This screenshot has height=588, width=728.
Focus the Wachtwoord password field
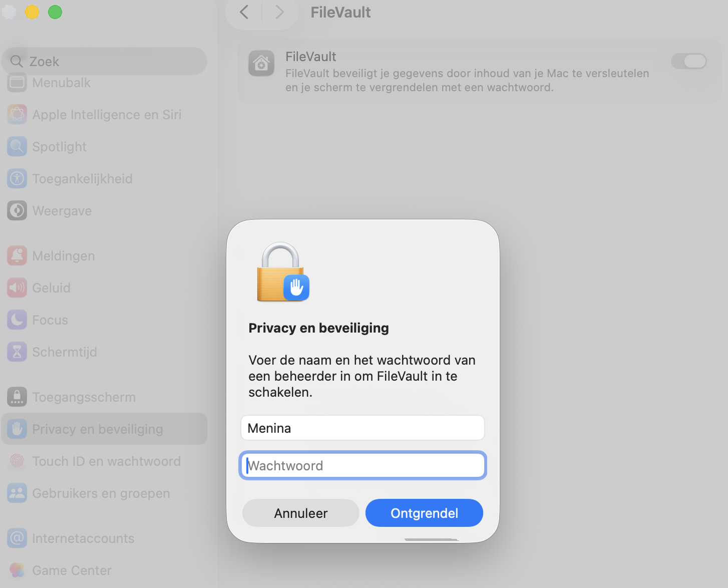(x=362, y=465)
